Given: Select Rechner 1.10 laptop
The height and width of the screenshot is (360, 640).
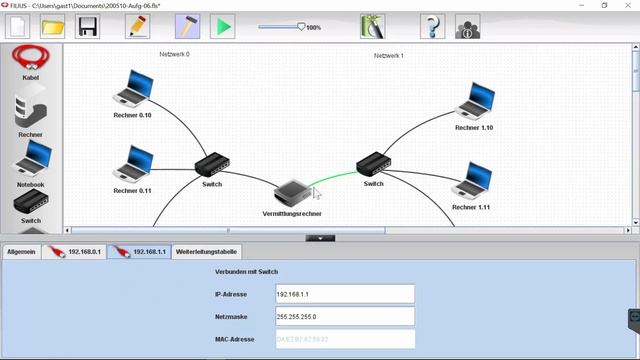Looking at the screenshot, I should click(476, 101).
